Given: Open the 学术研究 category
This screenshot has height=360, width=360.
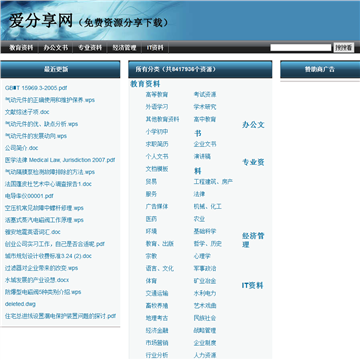Looking at the screenshot, I should 205,107.
